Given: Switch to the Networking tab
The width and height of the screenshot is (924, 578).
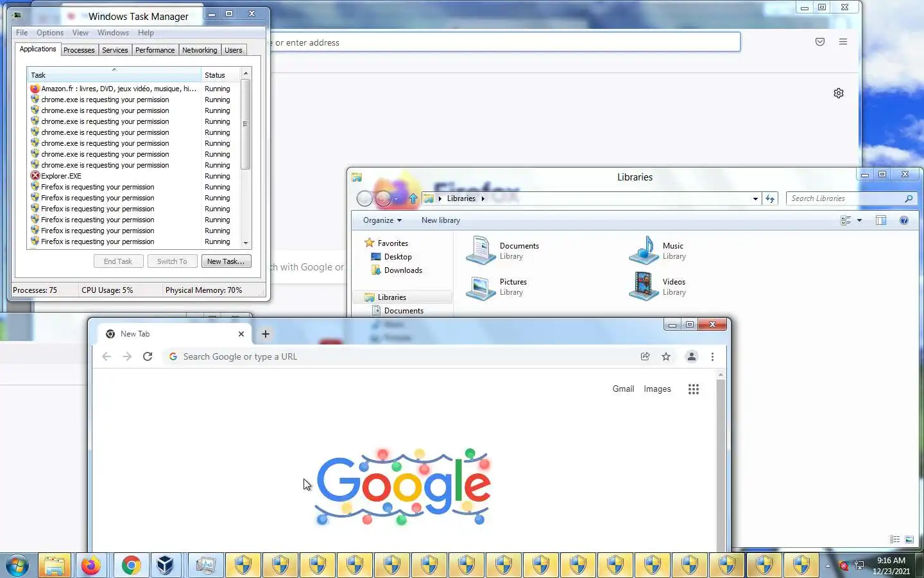Looking at the screenshot, I should coord(200,50).
